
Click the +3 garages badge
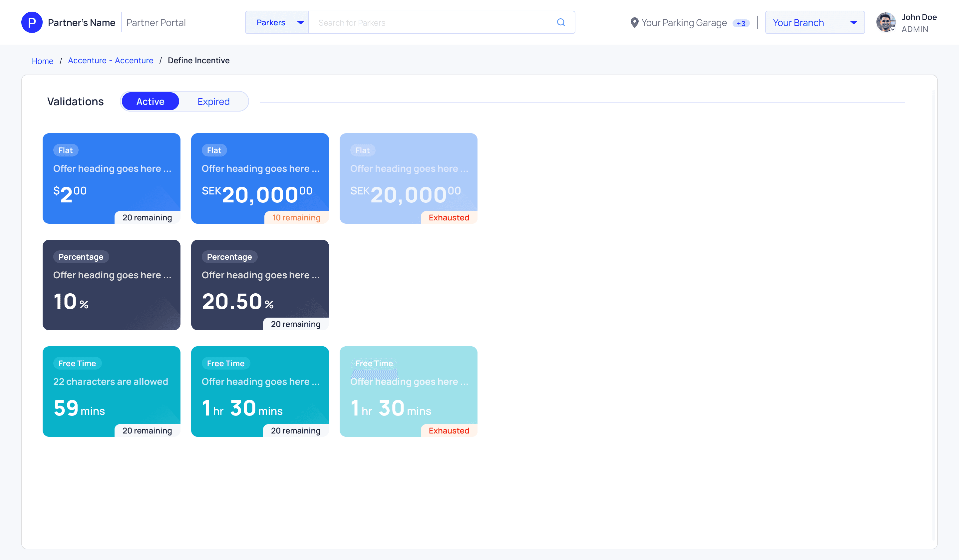pos(741,23)
